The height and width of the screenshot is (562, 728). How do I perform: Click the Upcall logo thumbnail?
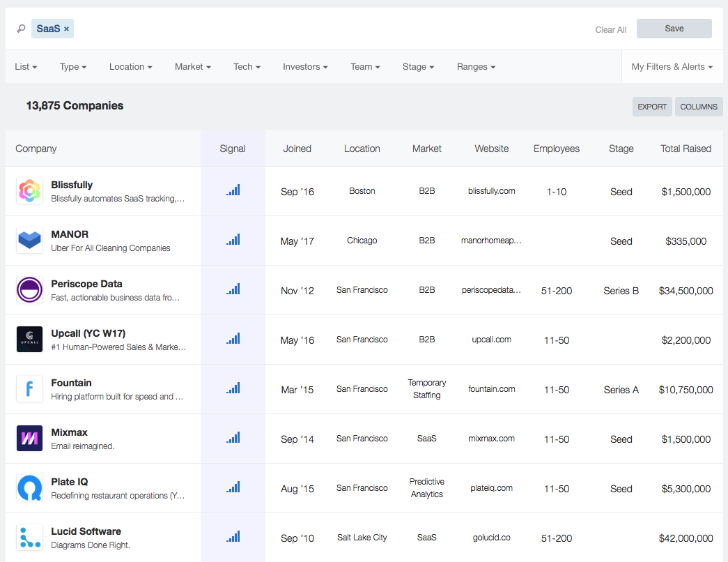point(29,340)
